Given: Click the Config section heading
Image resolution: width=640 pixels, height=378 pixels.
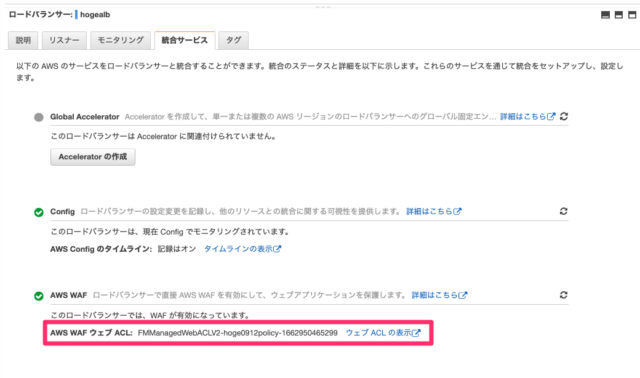Looking at the screenshot, I should coord(62,212).
